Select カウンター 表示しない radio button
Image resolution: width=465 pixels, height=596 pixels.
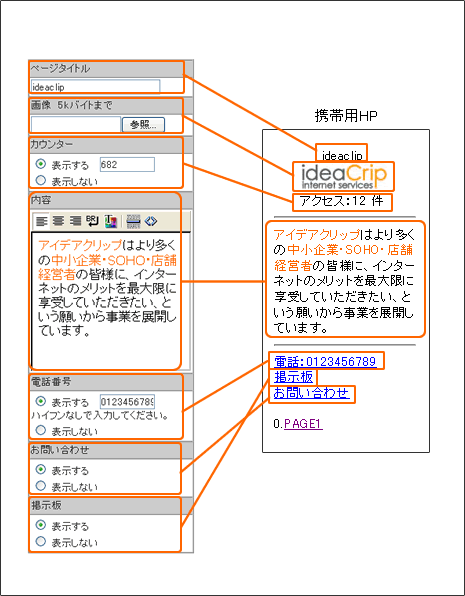click(41, 180)
